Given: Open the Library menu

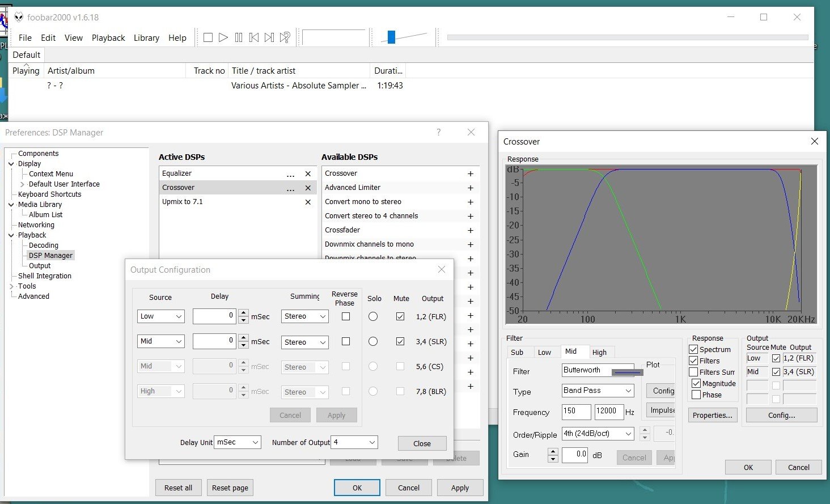Looking at the screenshot, I should (146, 37).
